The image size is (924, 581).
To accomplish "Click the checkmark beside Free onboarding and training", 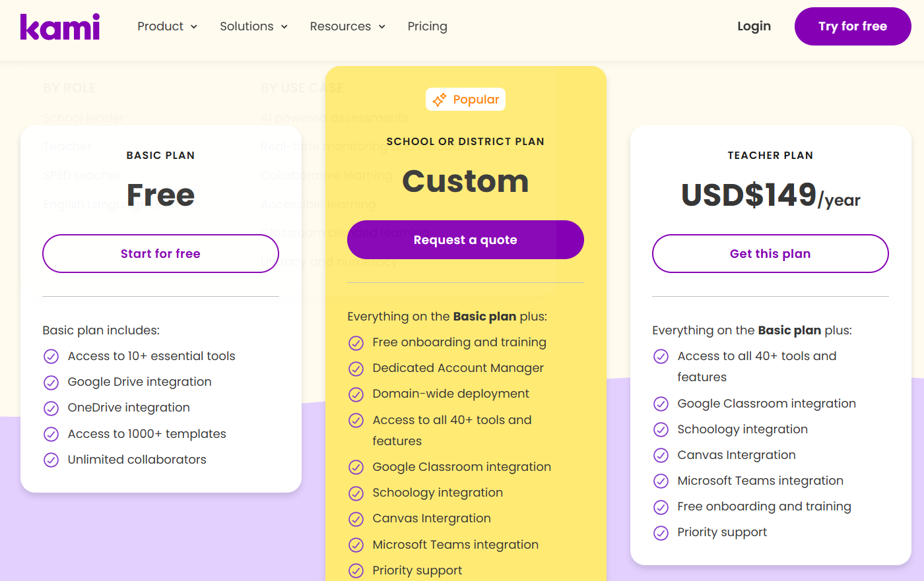I will [356, 343].
